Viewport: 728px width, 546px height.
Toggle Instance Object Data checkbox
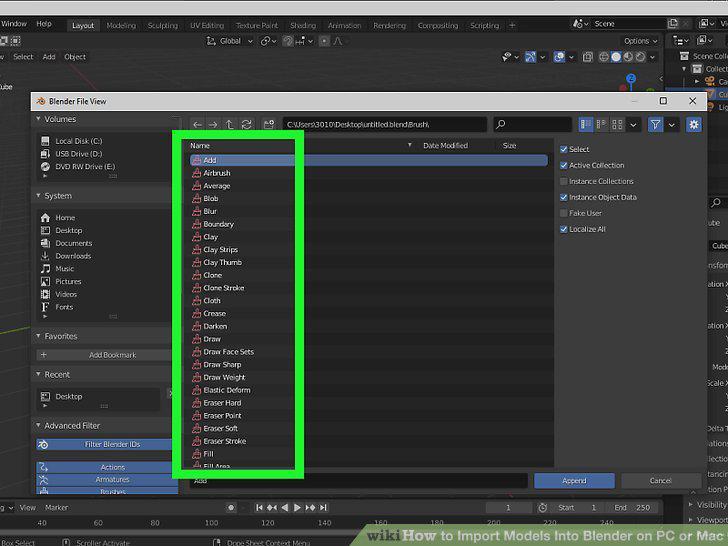pyautogui.click(x=564, y=197)
